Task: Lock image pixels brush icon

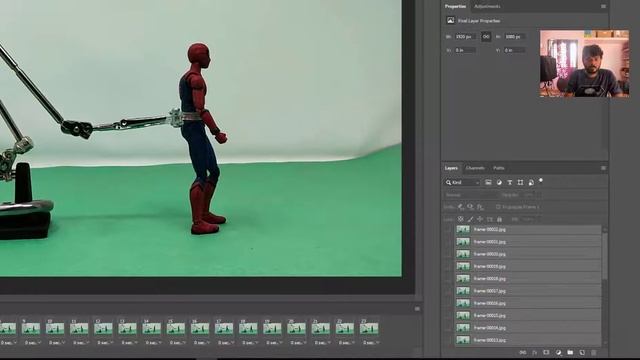Action: (470, 219)
